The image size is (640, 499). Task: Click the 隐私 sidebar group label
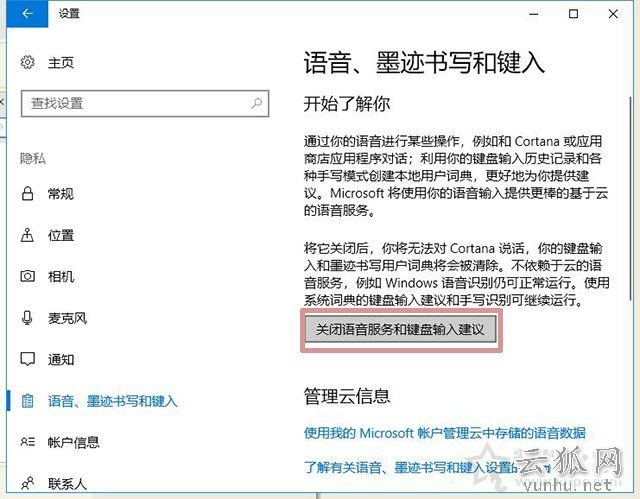pyautogui.click(x=33, y=158)
